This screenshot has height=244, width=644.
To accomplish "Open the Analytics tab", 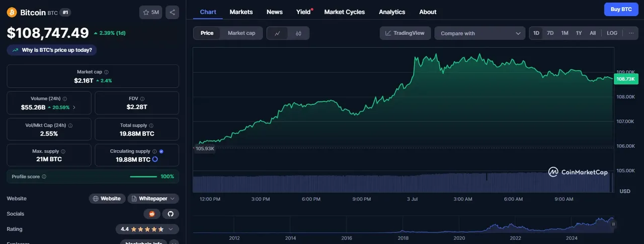I will 392,12.
